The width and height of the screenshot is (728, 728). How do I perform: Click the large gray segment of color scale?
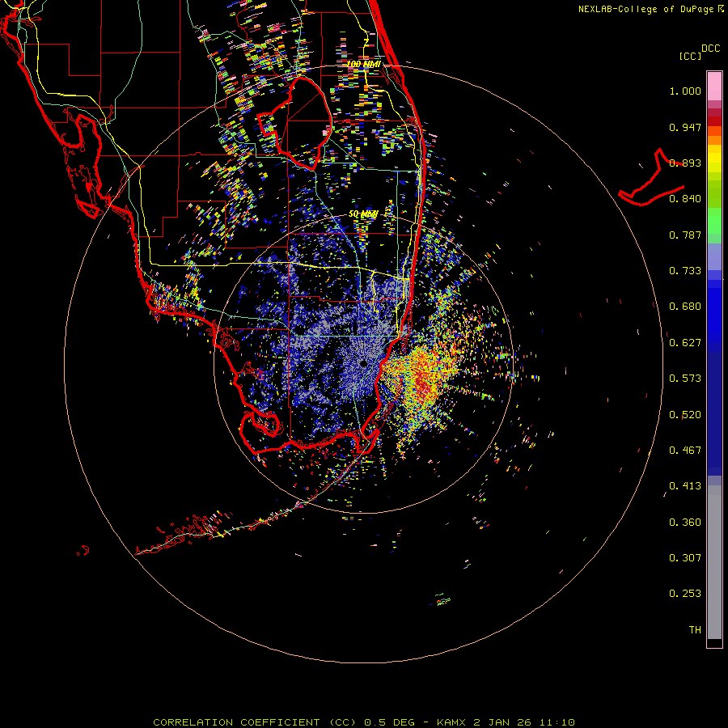tap(714, 562)
